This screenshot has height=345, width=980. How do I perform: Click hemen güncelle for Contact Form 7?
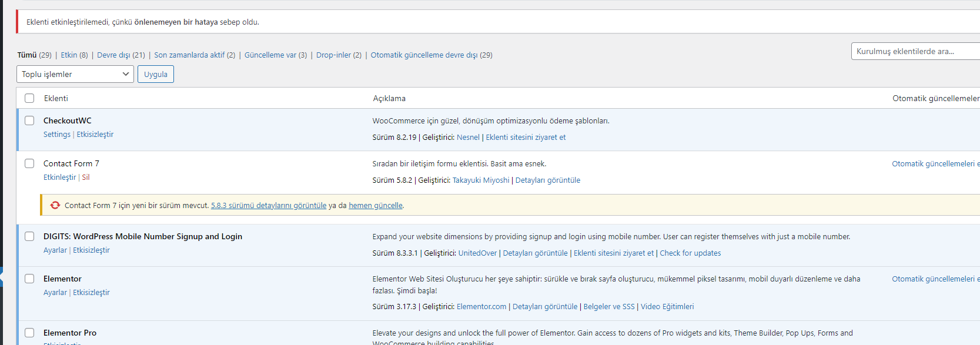point(376,206)
